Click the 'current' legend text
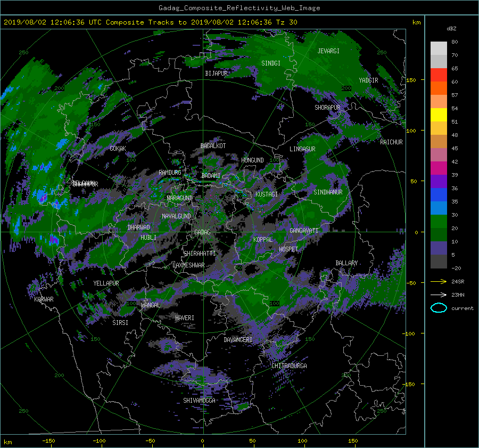The width and height of the screenshot is (479, 448). [463, 308]
